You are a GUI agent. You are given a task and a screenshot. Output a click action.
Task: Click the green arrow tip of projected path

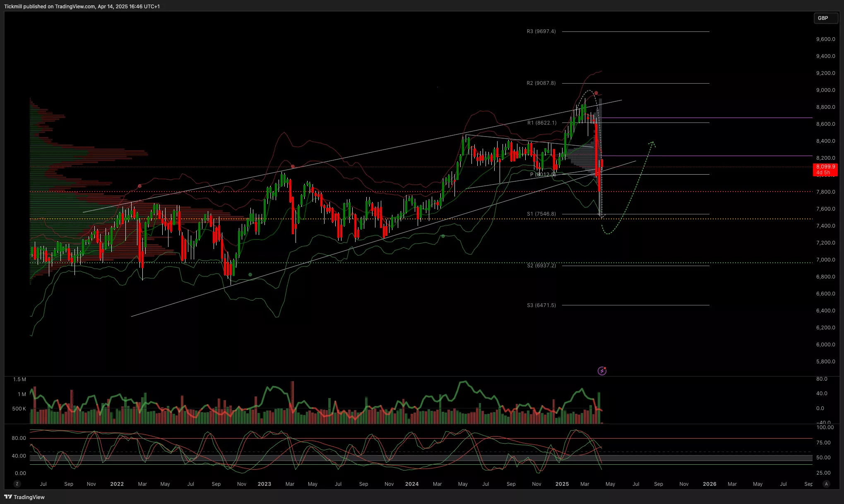pyautogui.click(x=653, y=143)
